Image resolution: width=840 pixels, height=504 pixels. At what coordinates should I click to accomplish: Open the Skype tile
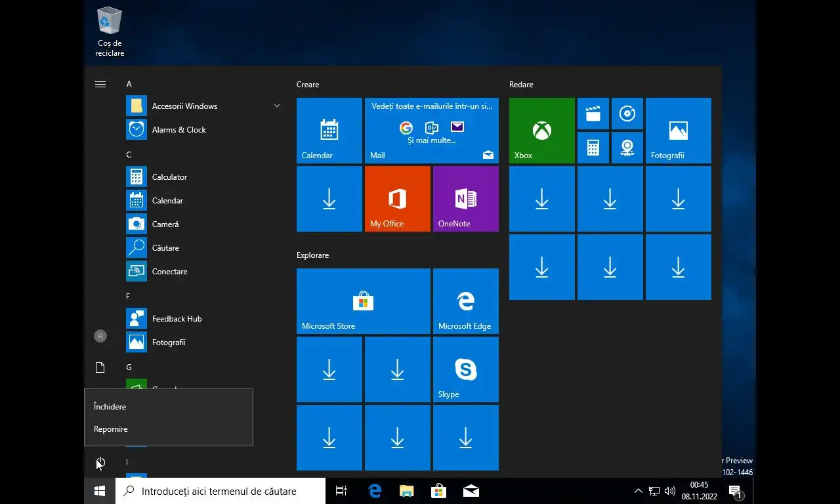click(x=466, y=369)
